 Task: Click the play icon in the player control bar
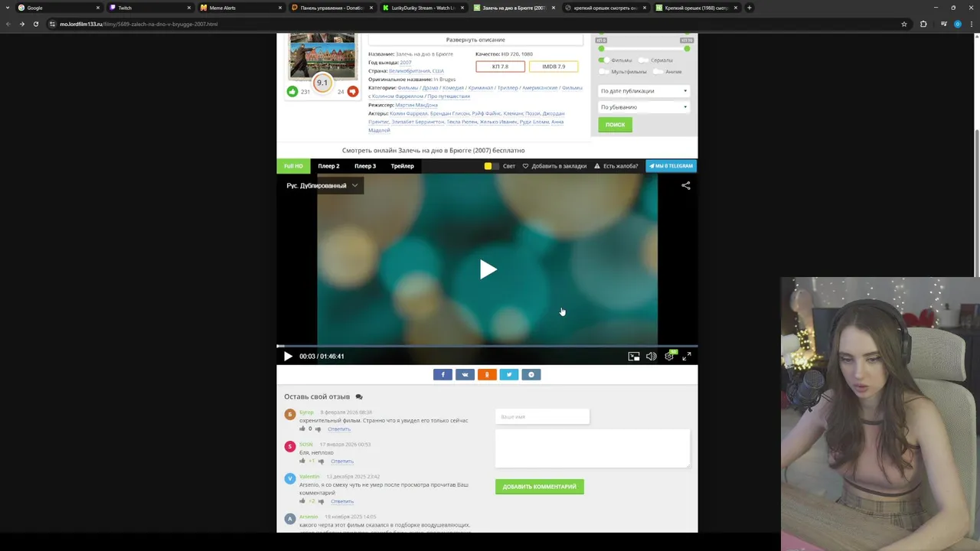[288, 356]
